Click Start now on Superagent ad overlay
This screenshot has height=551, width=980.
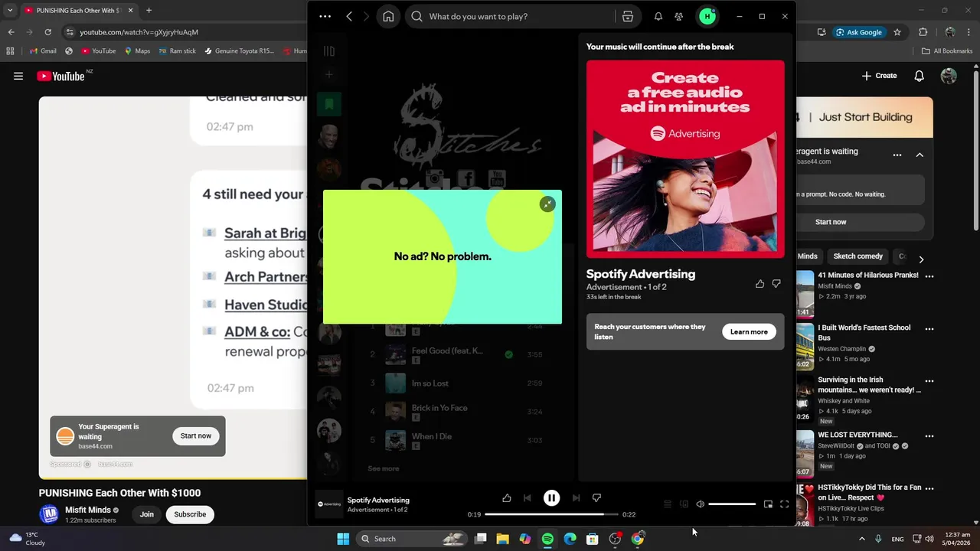[x=196, y=435]
